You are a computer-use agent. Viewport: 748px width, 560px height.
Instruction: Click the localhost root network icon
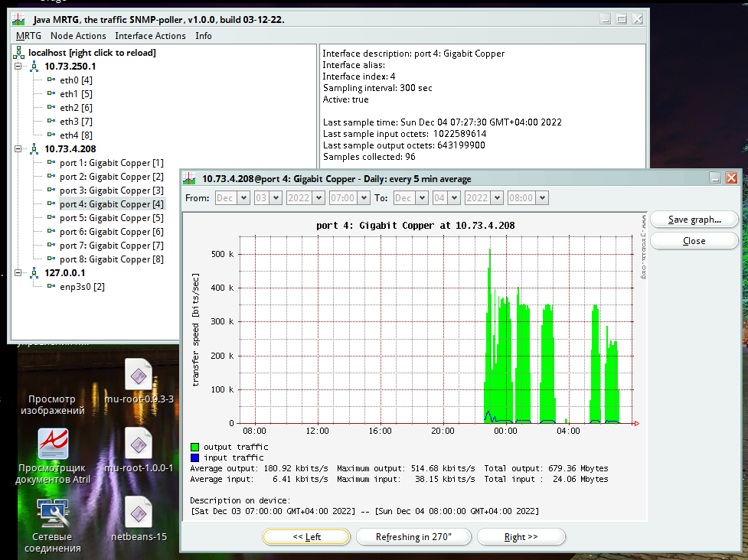(19, 53)
